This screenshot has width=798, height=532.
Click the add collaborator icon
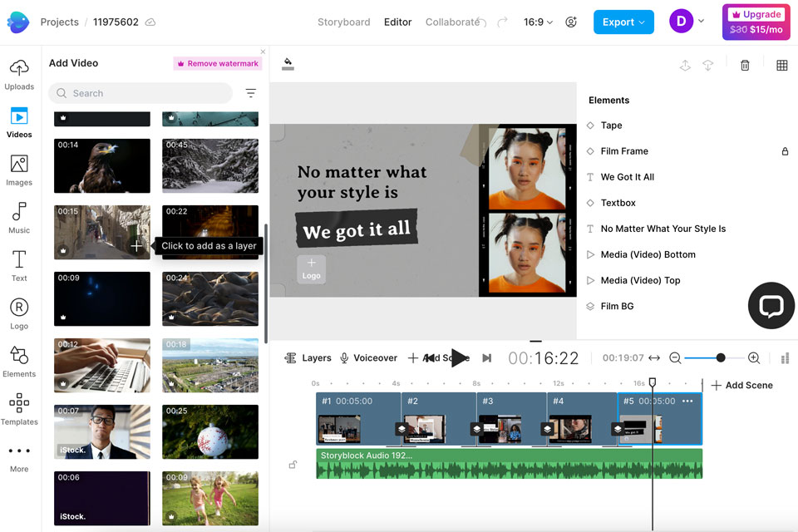click(571, 22)
